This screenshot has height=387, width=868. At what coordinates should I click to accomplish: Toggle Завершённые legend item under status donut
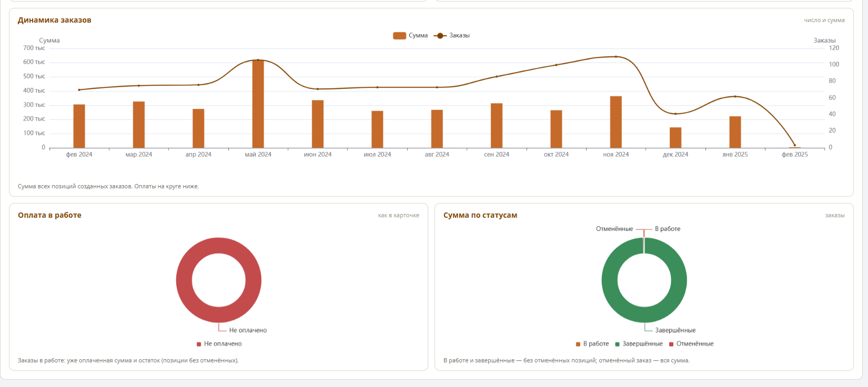(639, 344)
